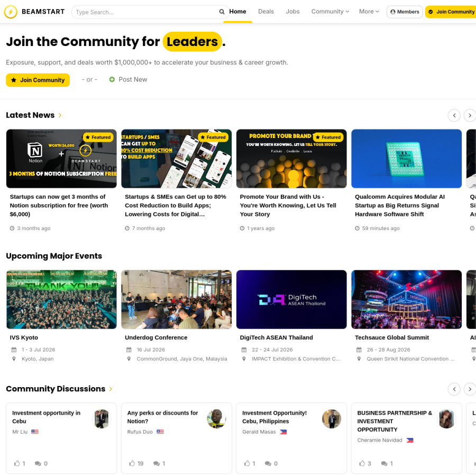Click Featured badge on Startups / SMEs card
The image size is (476, 476).
tap(213, 137)
